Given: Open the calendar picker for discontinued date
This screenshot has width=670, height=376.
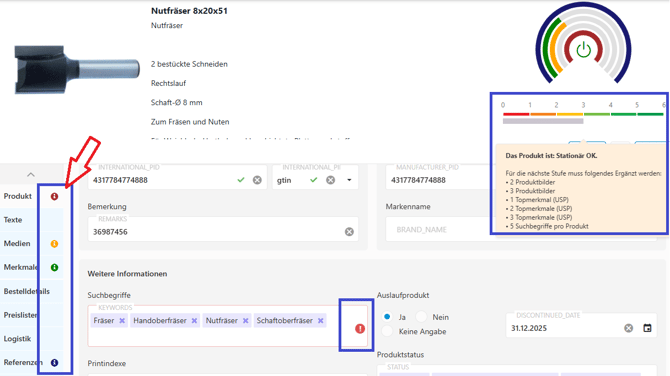Looking at the screenshot, I should tap(647, 328).
